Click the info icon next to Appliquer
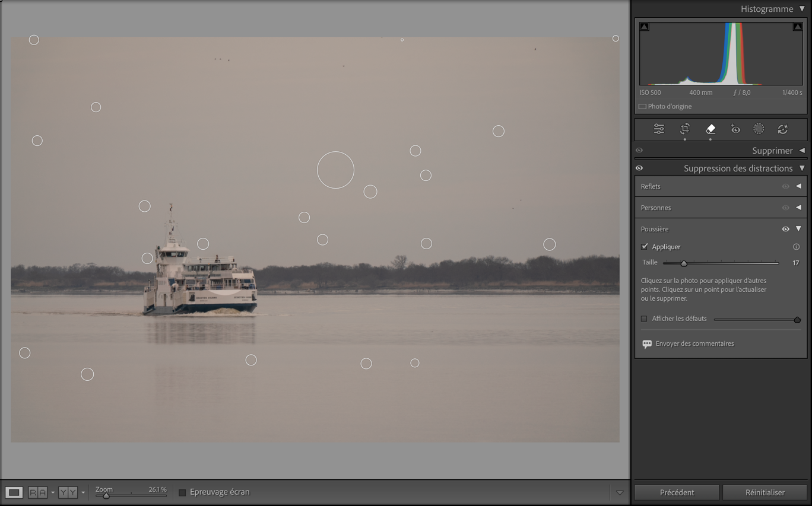Viewport: 812px width, 506px height. pos(796,247)
